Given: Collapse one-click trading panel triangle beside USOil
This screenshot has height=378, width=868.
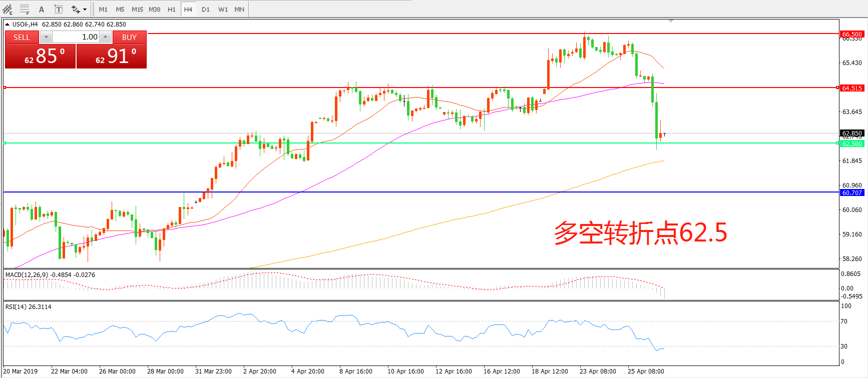Looking at the screenshot, I should point(8,24).
